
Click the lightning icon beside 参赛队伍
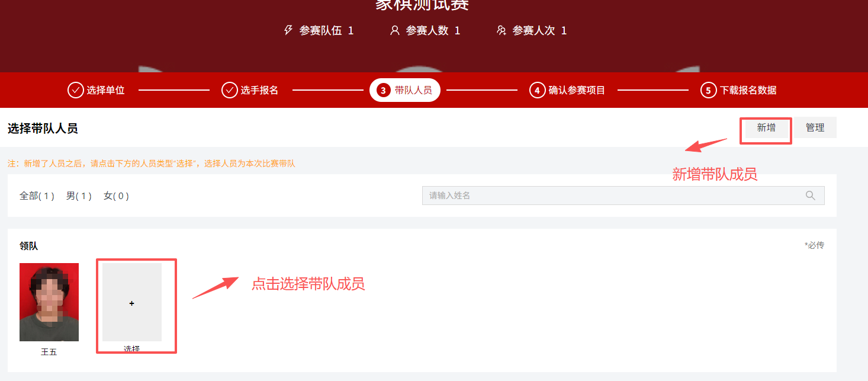pos(288,30)
